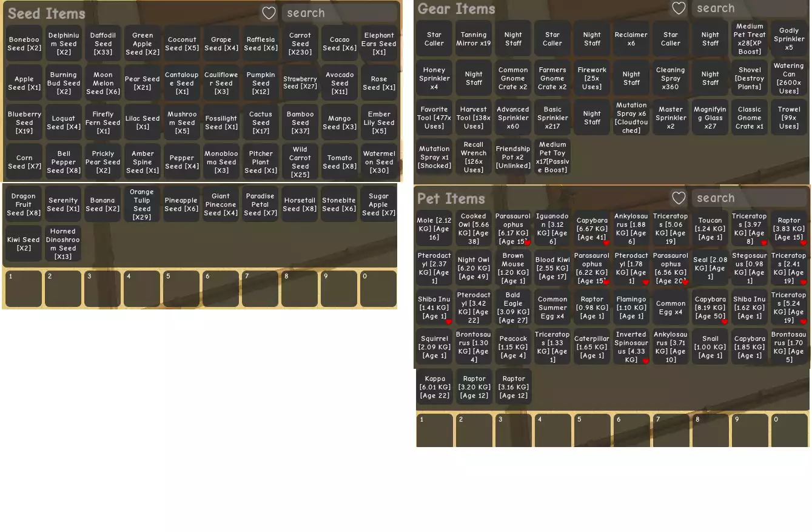Equip the Watering Can gear item
Image resolution: width=812 pixels, height=532 pixels.
click(789, 79)
